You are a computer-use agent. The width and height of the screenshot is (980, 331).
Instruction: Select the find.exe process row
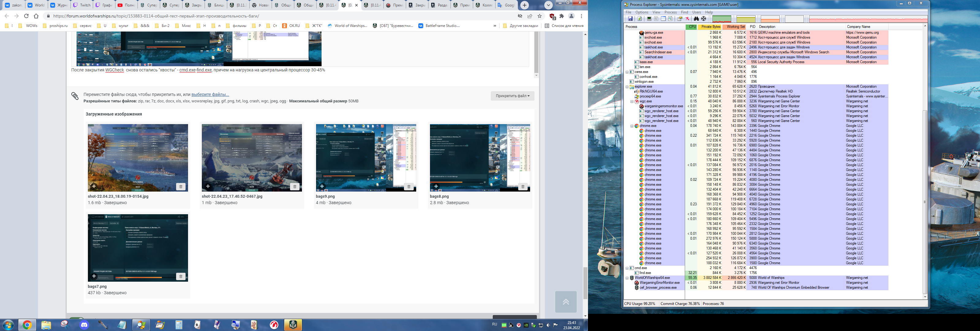756,273
